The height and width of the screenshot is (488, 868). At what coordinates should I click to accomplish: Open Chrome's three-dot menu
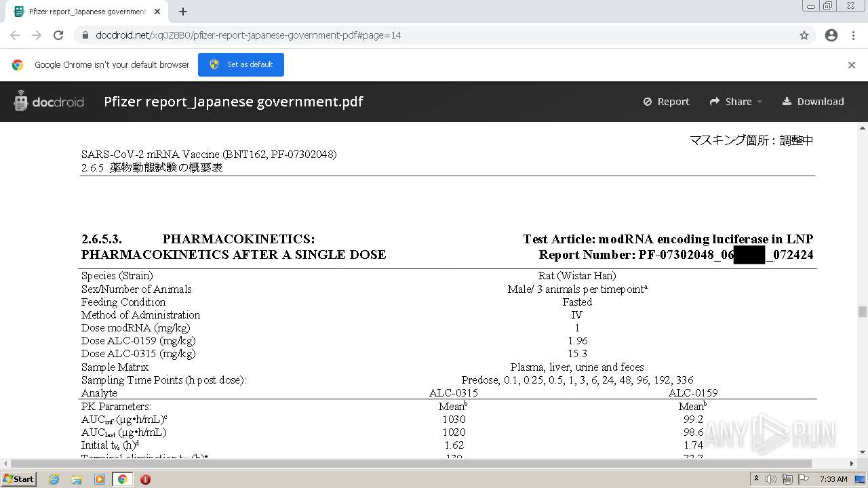(x=853, y=35)
